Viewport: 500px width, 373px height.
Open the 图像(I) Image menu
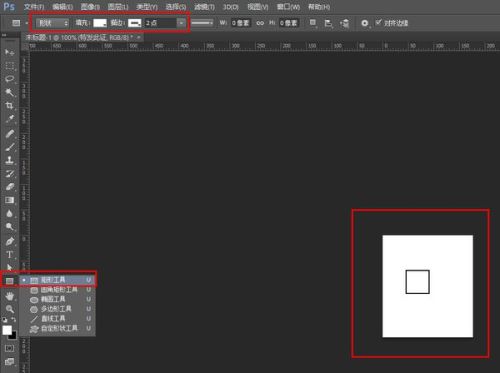[90, 7]
